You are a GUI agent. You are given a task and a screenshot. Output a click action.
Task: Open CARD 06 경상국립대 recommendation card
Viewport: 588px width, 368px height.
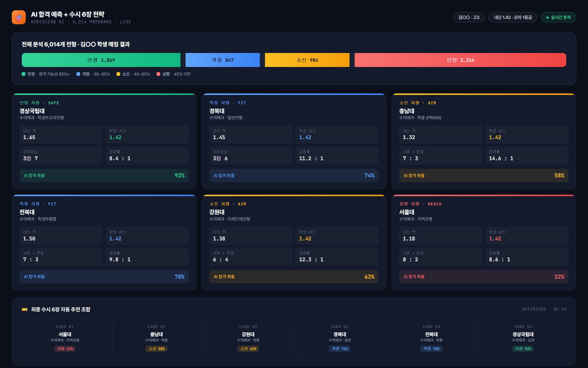(x=523, y=338)
